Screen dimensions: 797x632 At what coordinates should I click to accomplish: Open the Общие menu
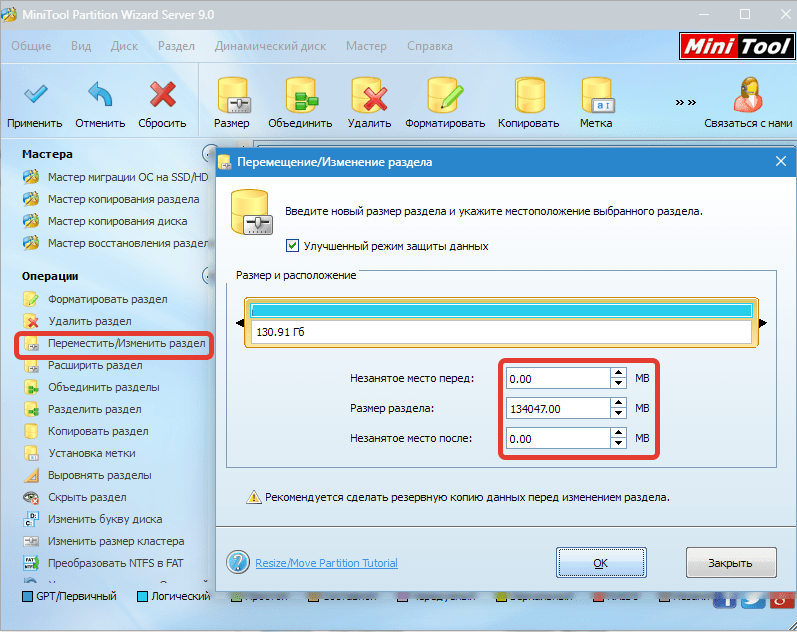pos(31,46)
